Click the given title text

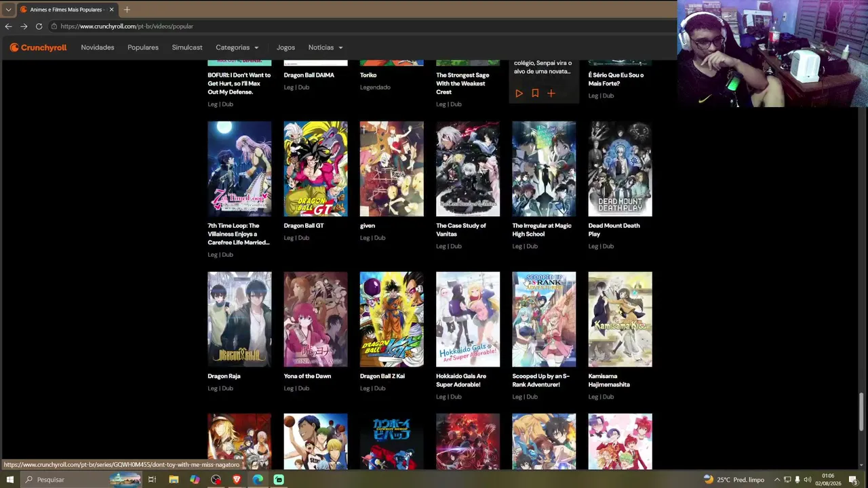368,226
